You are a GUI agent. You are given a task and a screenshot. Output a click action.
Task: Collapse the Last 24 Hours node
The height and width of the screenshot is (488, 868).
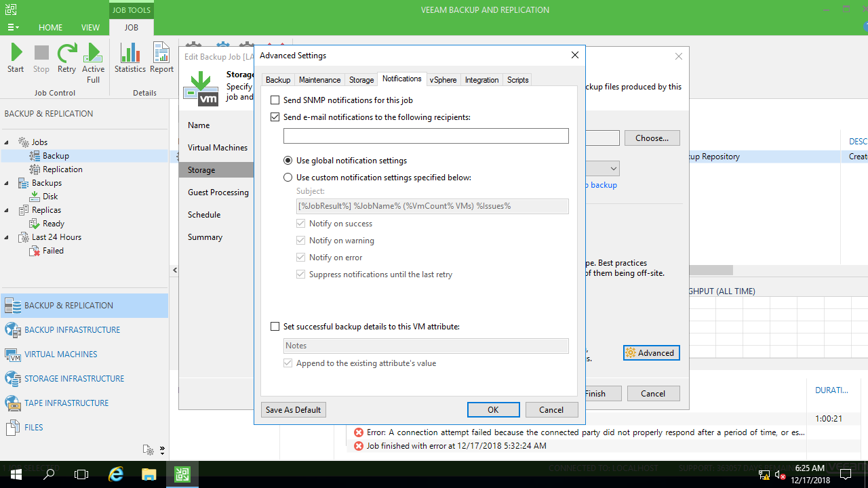[7, 237]
